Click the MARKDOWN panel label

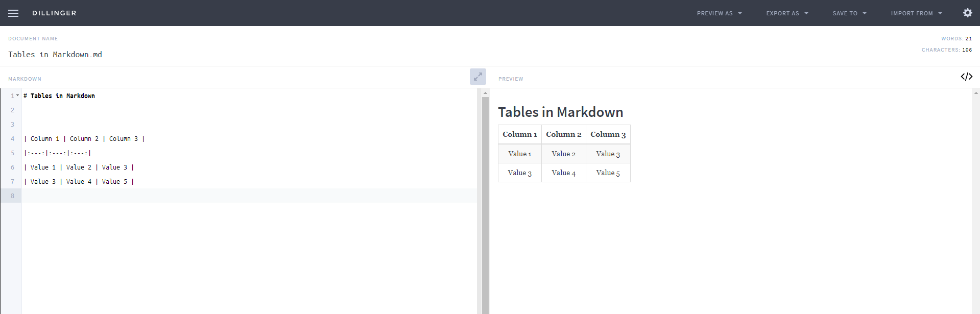coord(25,79)
